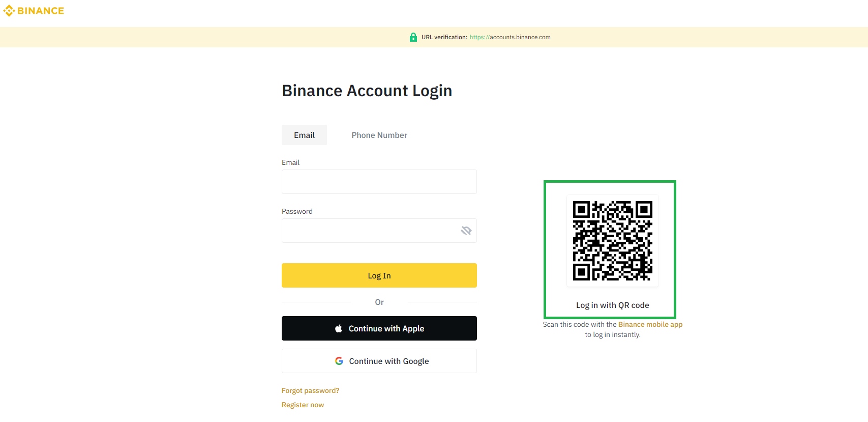Click the green padlock verification icon
Image resolution: width=868 pixels, height=422 pixels.
click(x=413, y=37)
